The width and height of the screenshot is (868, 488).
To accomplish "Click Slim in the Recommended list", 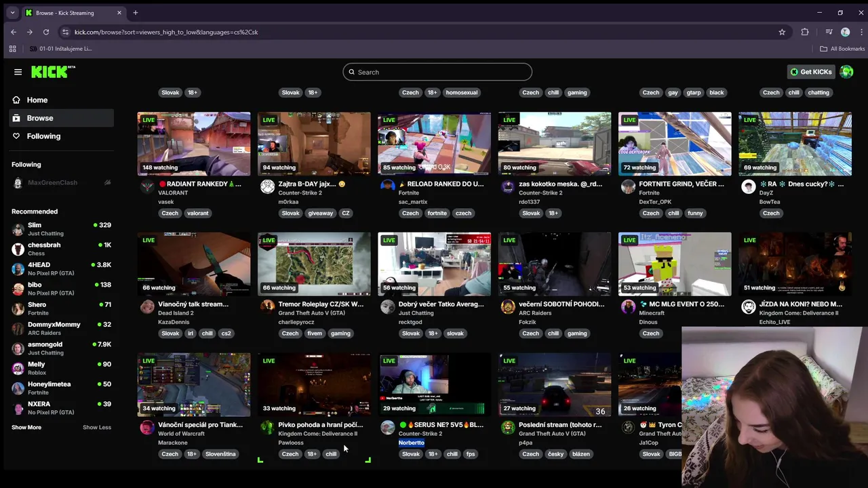I will point(61,229).
